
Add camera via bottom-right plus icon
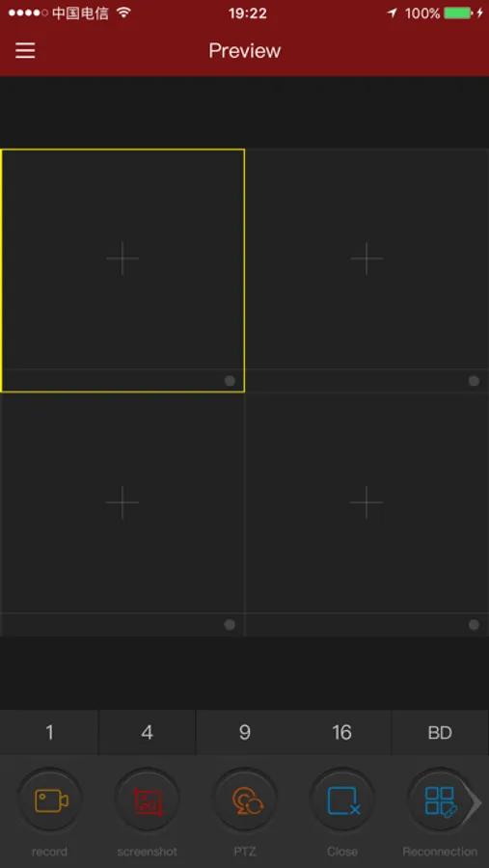tap(367, 502)
